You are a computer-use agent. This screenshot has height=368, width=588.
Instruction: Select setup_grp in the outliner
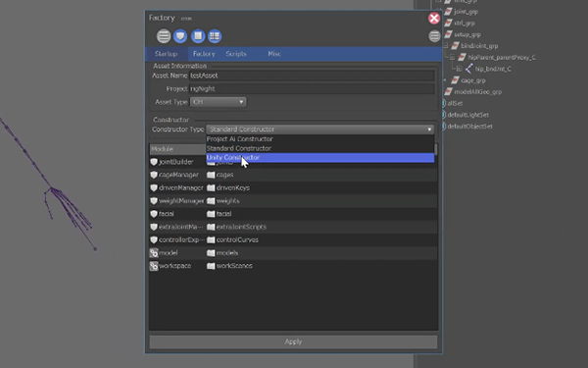tap(467, 34)
